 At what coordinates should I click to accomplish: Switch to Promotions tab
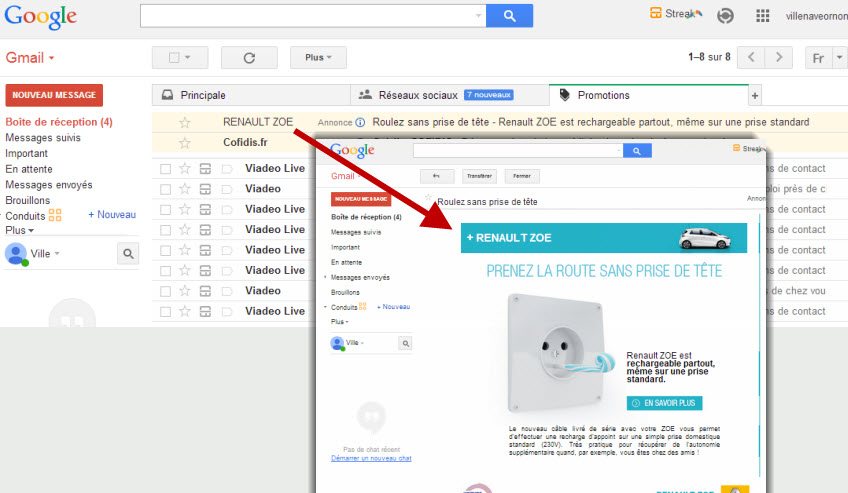coord(649,95)
